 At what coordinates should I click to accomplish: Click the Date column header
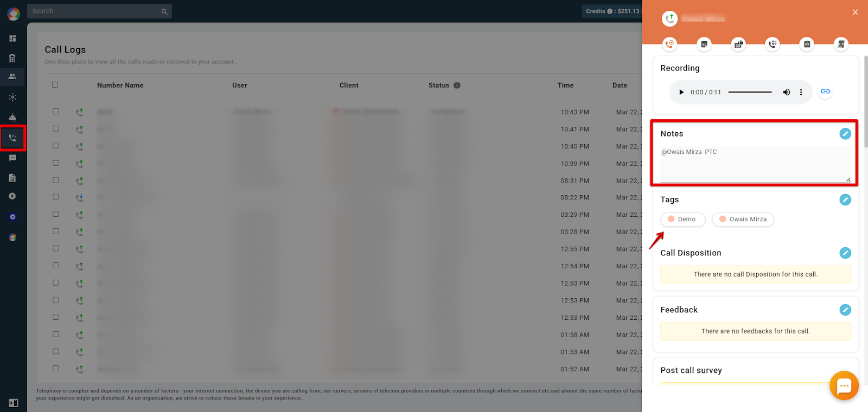click(620, 86)
